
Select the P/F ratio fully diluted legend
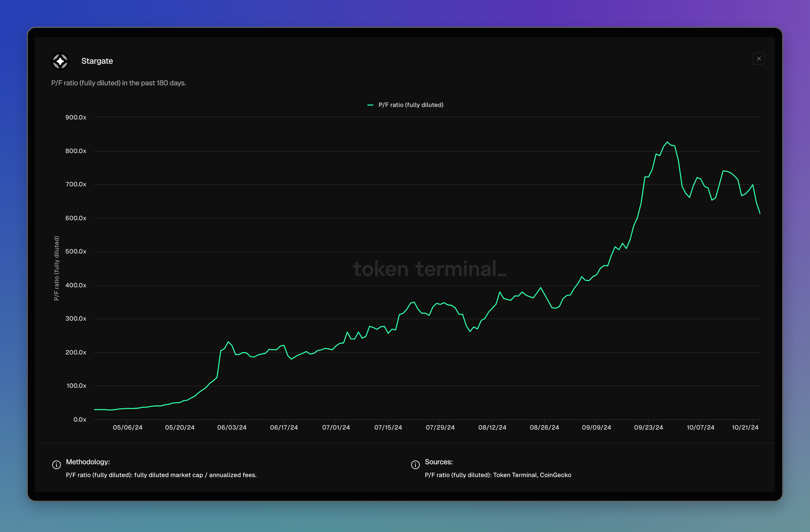(405, 105)
